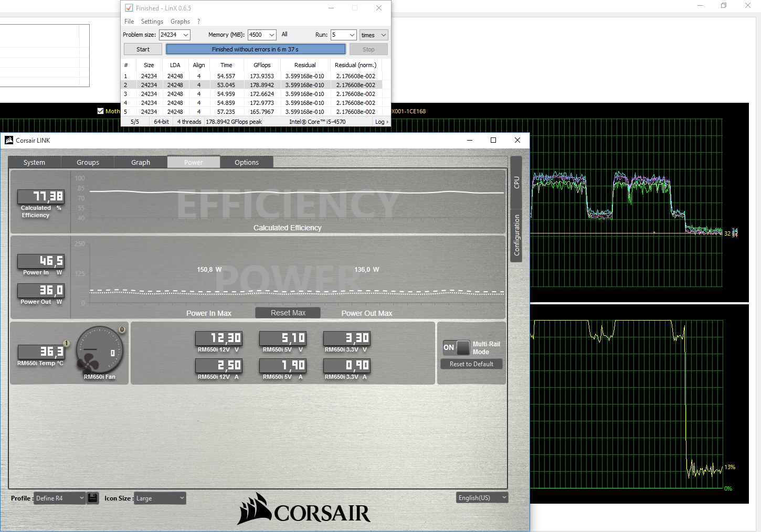Click the '178.8942 GFlops peak' status text
Viewport: 761px width, 532px height.
(234, 122)
